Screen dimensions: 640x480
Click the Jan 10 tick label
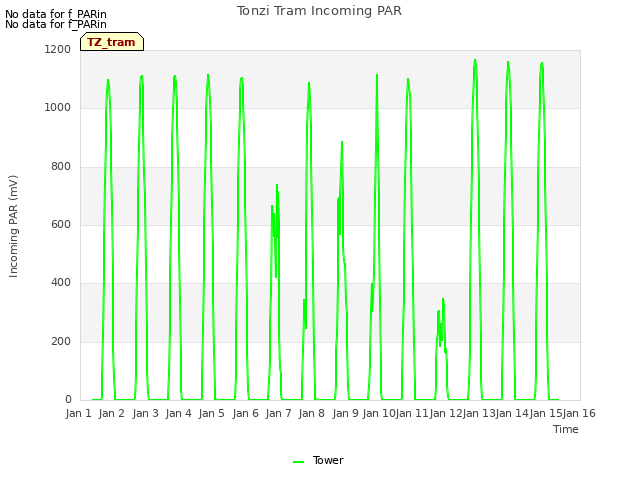(x=379, y=413)
